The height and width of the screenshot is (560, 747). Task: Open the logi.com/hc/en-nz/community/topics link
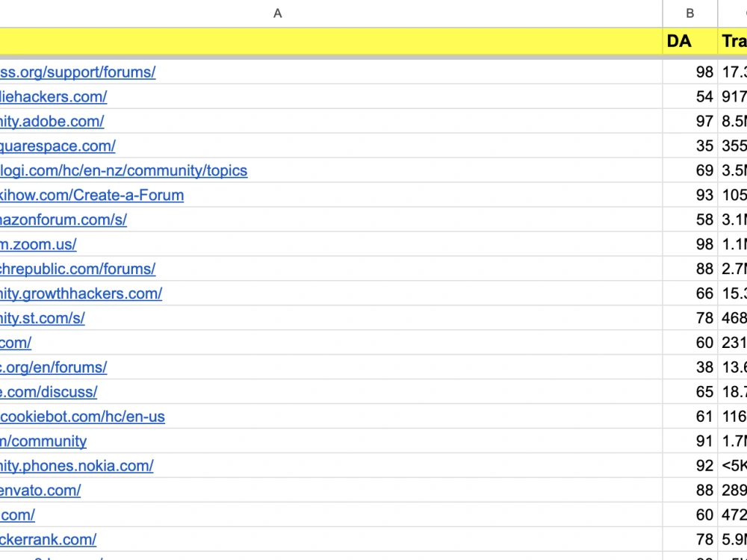click(x=124, y=170)
